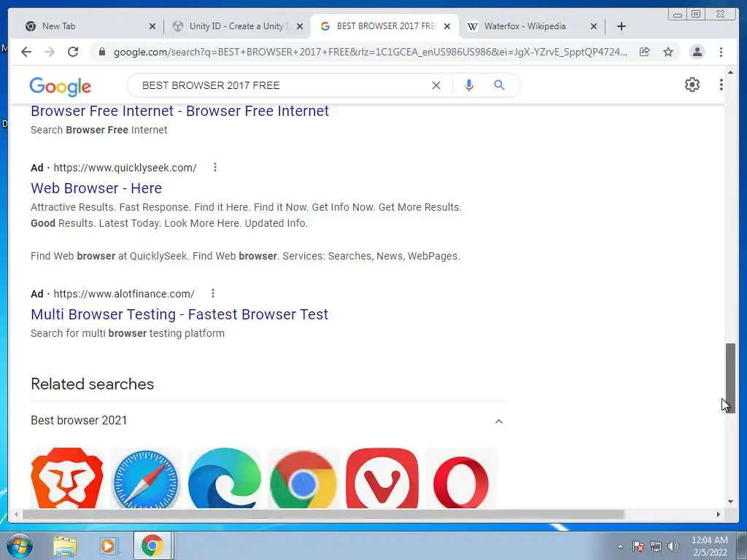
Task: Open the volume speaker tray icon
Action: [673, 546]
